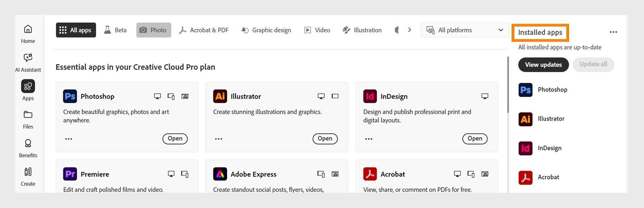
Task: Open the All platforms dropdown
Action: click(x=464, y=30)
